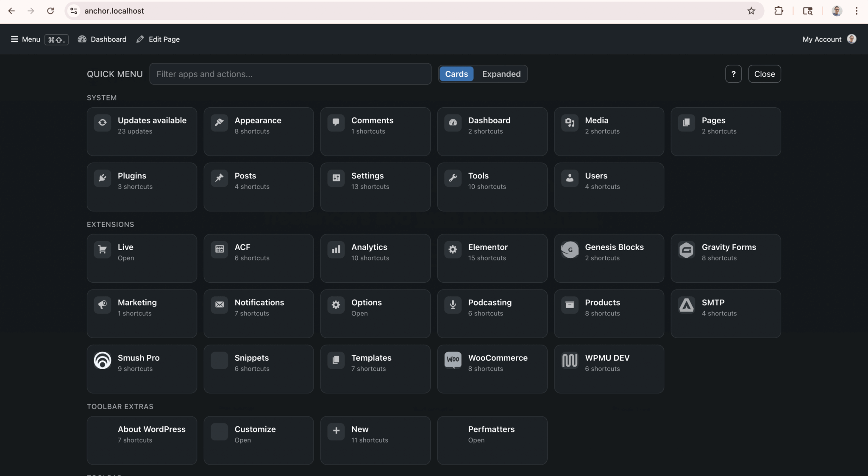Viewport: 868px width, 476px height.
Task: Click Edit Page in the top toolbar
Action: 158,39
